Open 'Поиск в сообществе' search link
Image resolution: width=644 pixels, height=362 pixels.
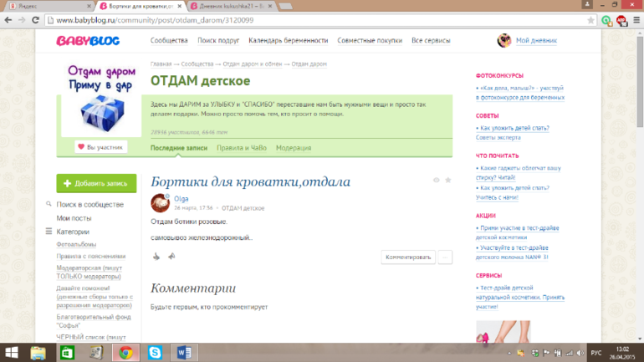(x=89, y=204)
